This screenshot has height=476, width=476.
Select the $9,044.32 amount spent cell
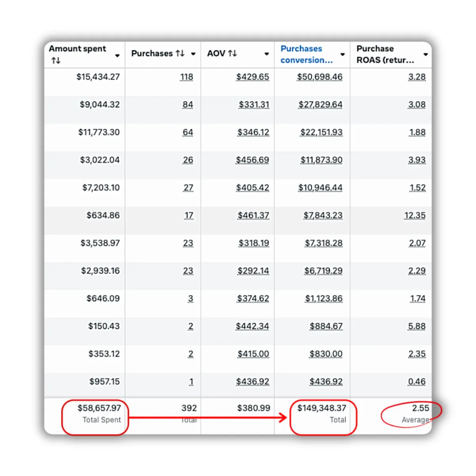pos(100,105)
